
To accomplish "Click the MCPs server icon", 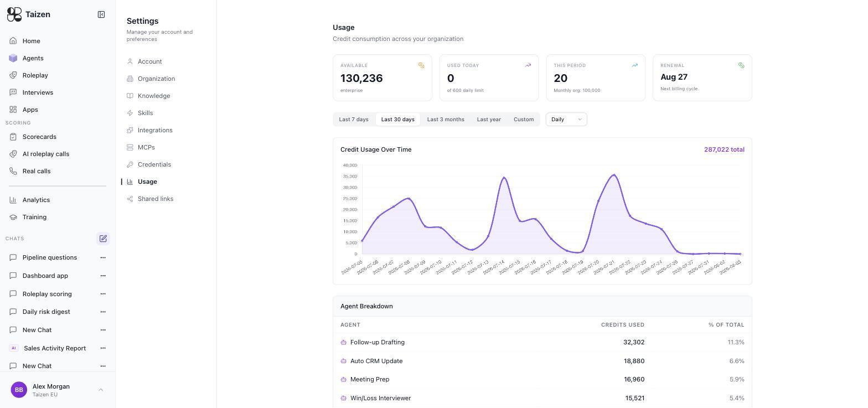I will [x=130, y=147].
